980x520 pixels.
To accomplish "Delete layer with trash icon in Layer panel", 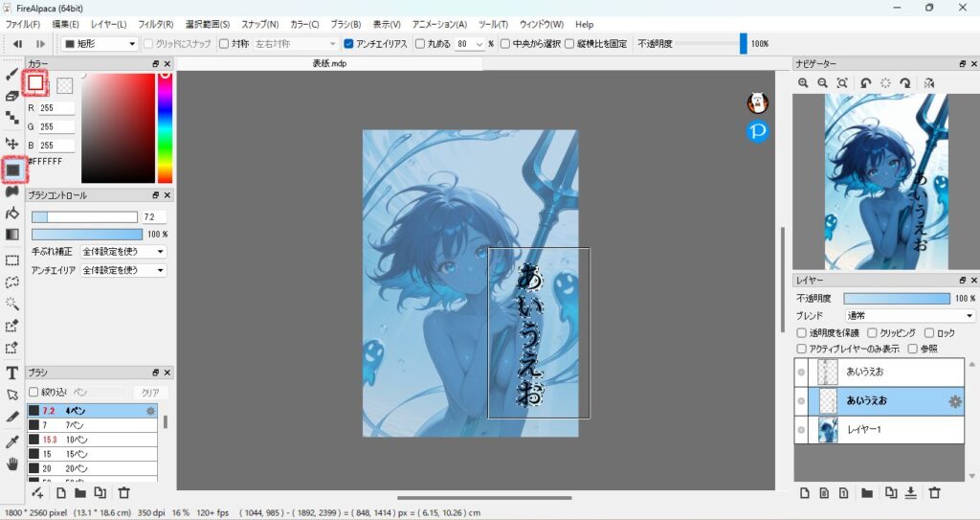I will 934,493.
